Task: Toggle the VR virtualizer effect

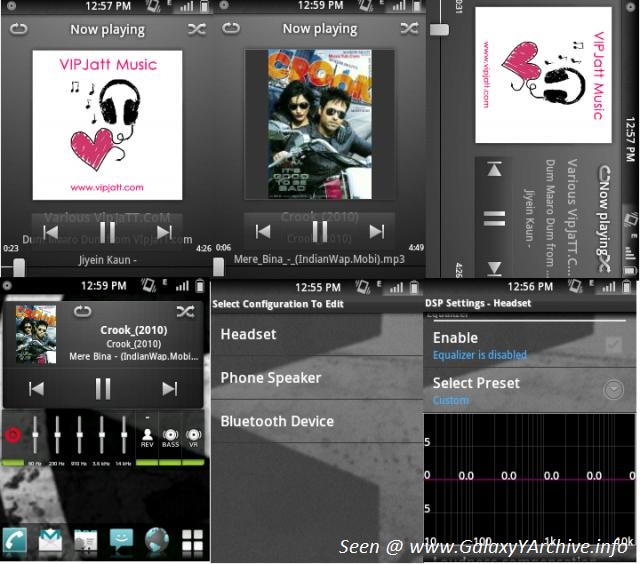Action: tap(193, 437)
